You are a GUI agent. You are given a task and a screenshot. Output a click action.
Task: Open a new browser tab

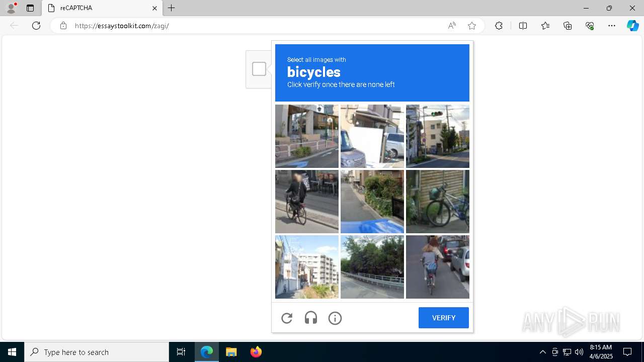tap(172, 8)
